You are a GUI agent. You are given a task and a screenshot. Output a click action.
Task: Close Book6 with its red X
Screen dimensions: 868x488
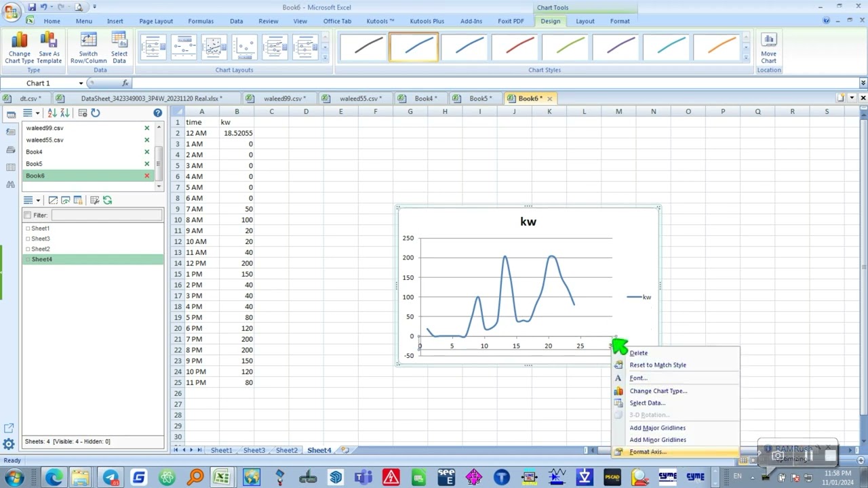coord(146,176)
